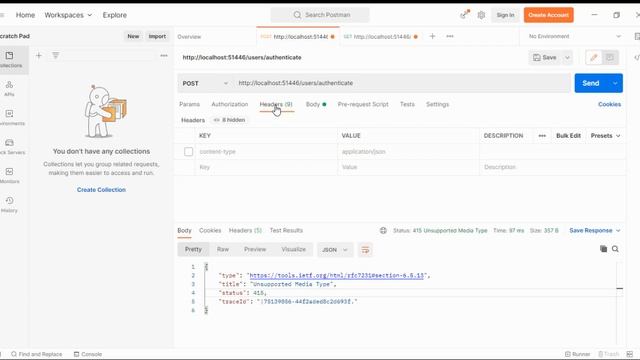Viewport: 640px width, 360px height.
Task: Open the Overview tab
Action: [x=189, y=37]
